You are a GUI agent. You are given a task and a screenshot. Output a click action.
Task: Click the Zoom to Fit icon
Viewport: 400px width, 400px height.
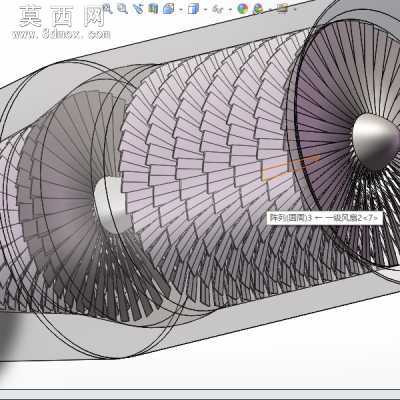click(x=107, y=8)
